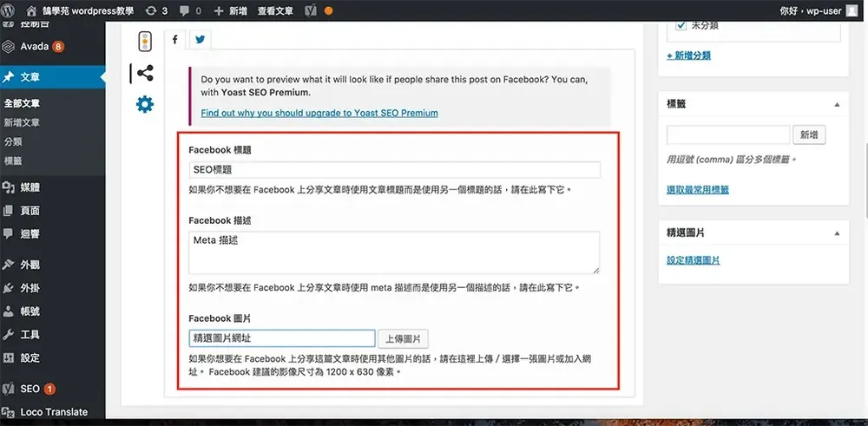
Task: Open Avada in the sidebar
Action: coord(53,47)
